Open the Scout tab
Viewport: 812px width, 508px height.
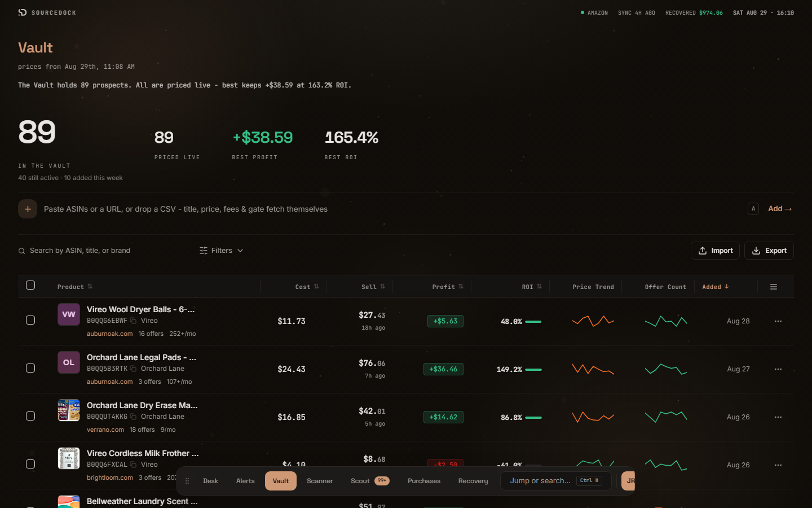pyautogui.click(x=370, y=481)
